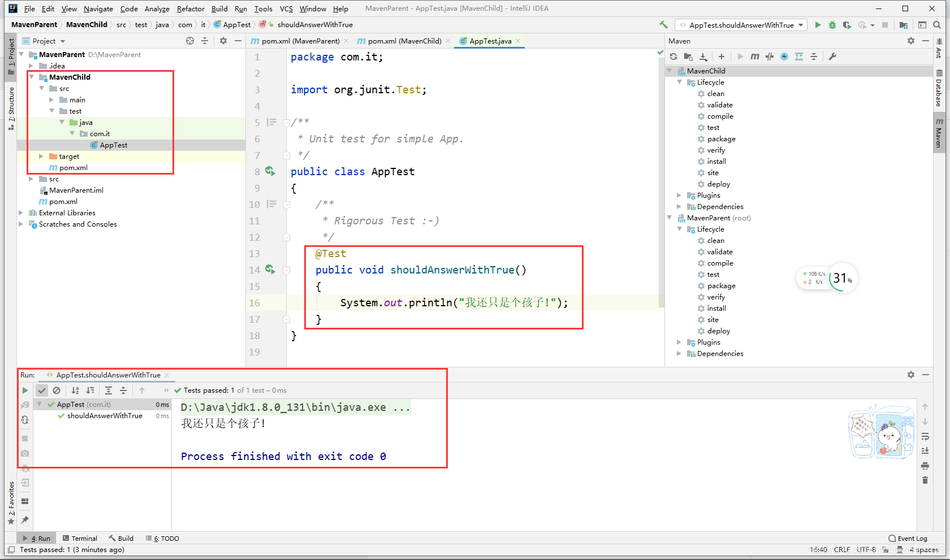
Task: Select 'install' under MavenChild Lifecycle
Action: [716, 161]
